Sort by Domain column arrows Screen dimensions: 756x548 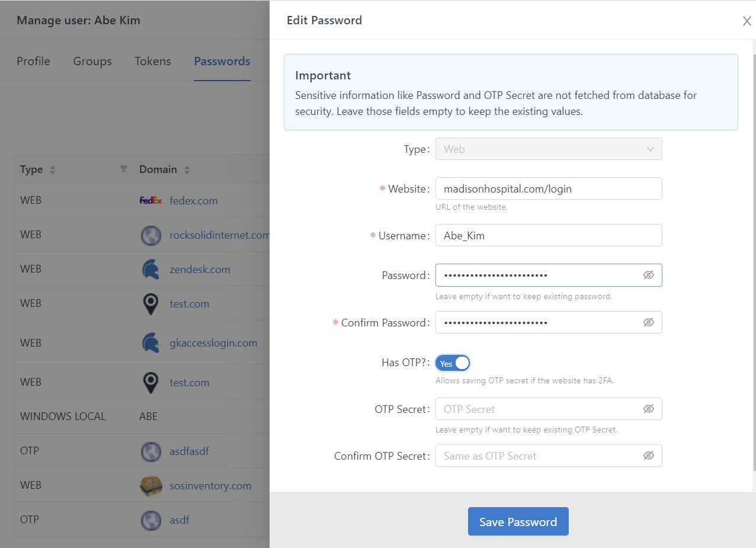pos(187,170)
